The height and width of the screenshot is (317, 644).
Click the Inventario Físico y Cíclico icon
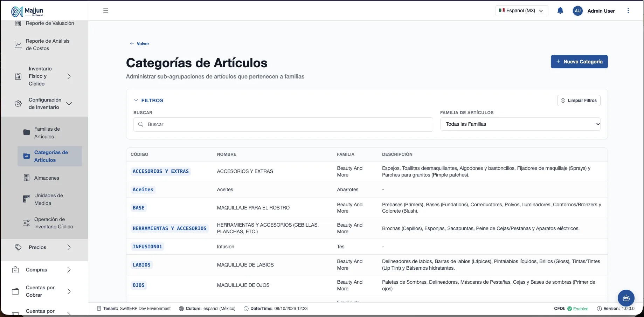tap(18, 76)
